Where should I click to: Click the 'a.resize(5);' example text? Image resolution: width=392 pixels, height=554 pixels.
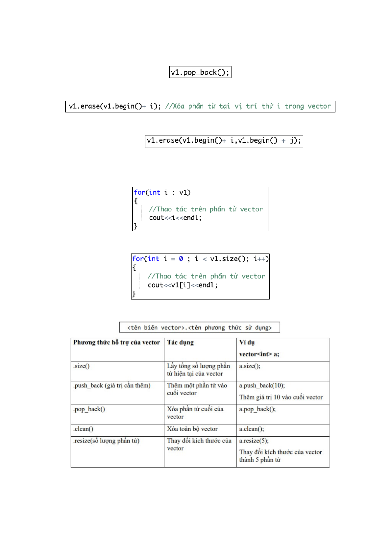click(x=254, y=441)
